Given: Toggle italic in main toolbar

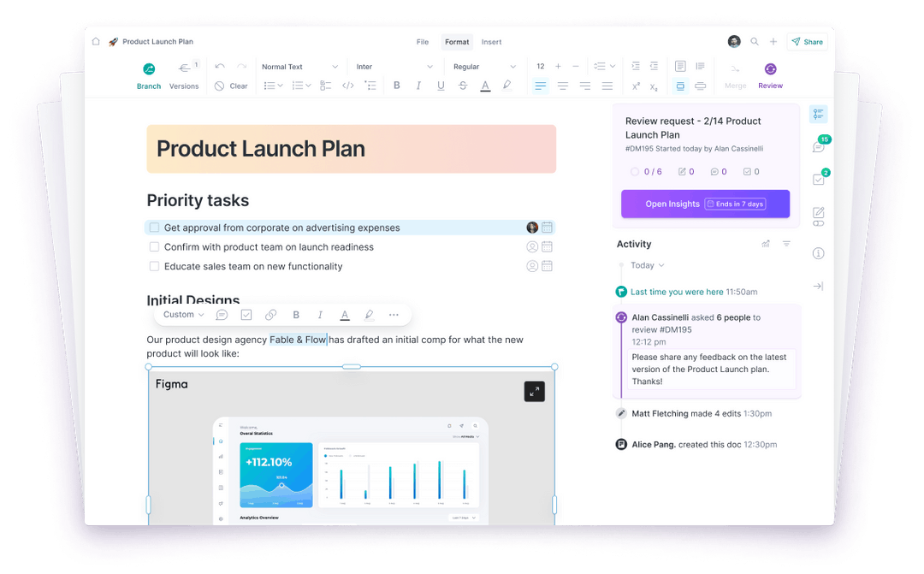Looking at the screenshot, I should [418, 86].
